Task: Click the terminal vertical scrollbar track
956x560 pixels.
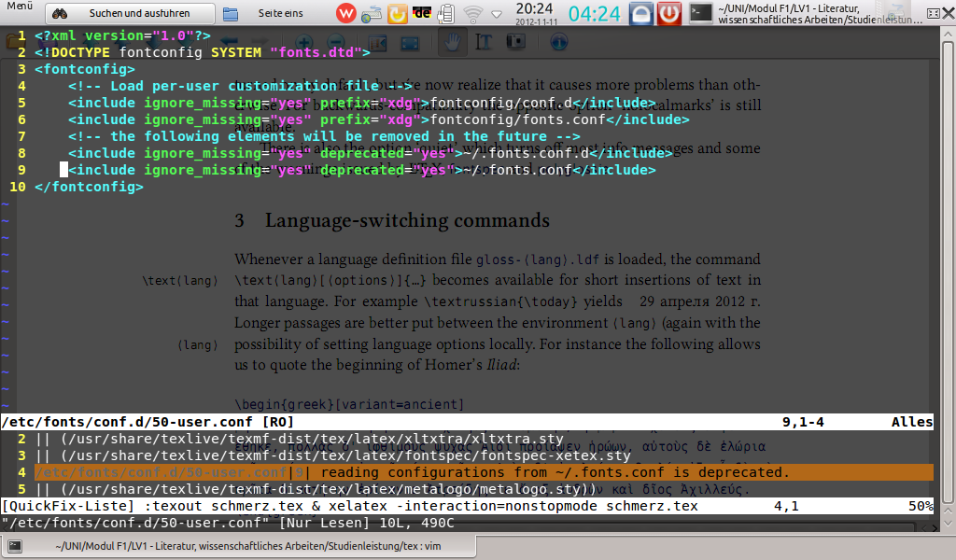Action: (948, 274)
